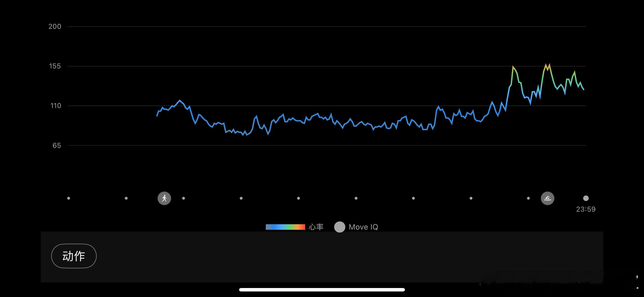Select the timeline dot between leftmost dot and walking icon
The height and width of the screenshot is (297, 644).
point(126,198)
